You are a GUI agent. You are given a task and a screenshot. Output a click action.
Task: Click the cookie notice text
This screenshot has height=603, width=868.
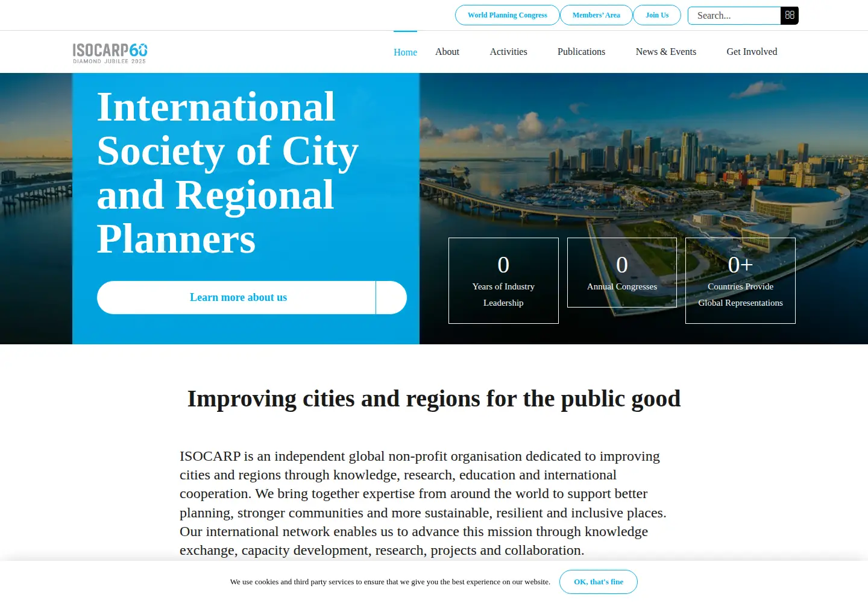[390, 582]
